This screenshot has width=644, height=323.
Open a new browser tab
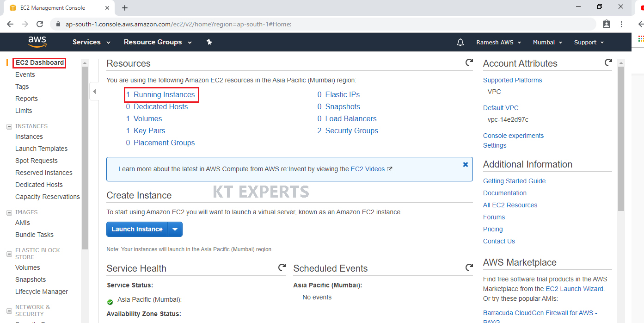pos(124,8)
